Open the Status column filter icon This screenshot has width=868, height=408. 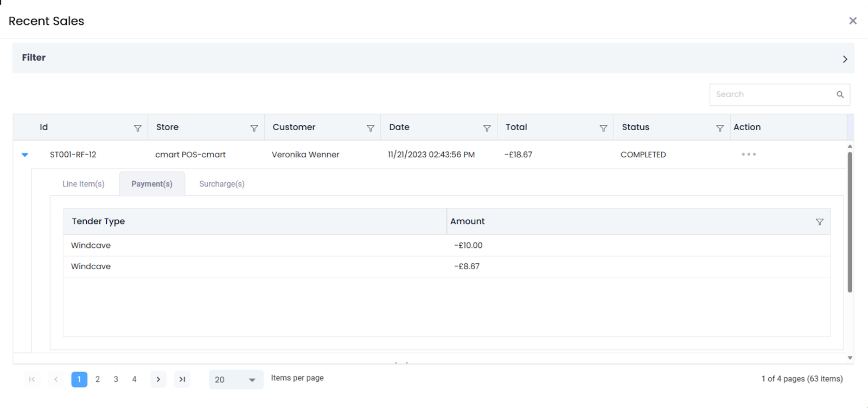coord(720,128)
